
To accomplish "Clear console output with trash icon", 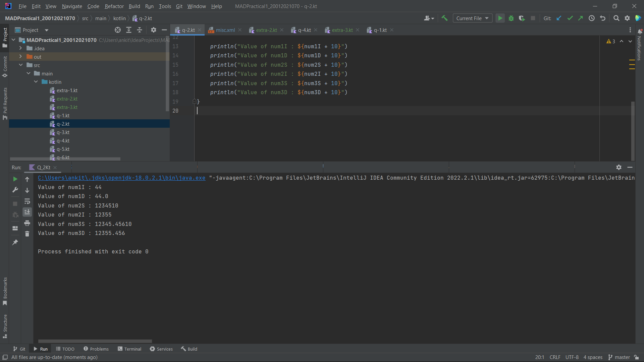I will (x=27, y=234).
